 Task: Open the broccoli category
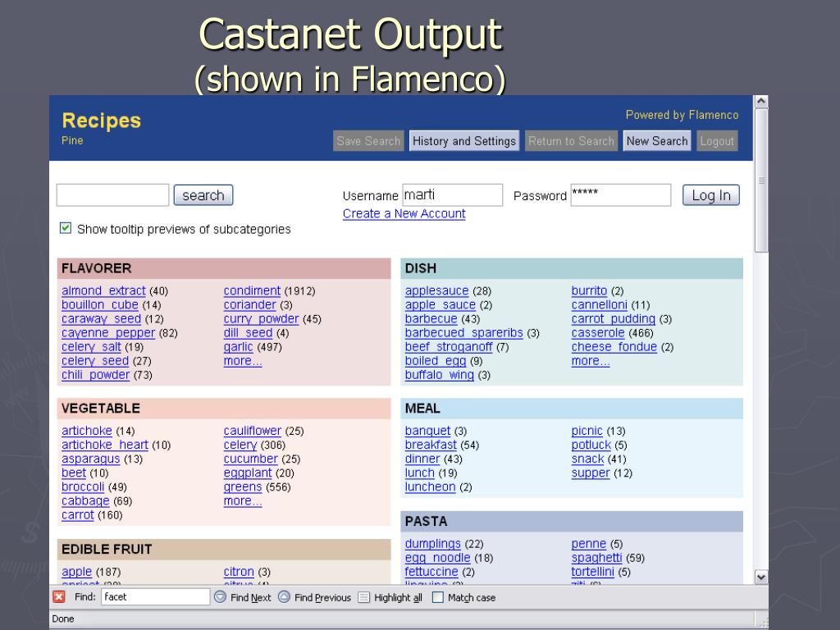[83, 486]
